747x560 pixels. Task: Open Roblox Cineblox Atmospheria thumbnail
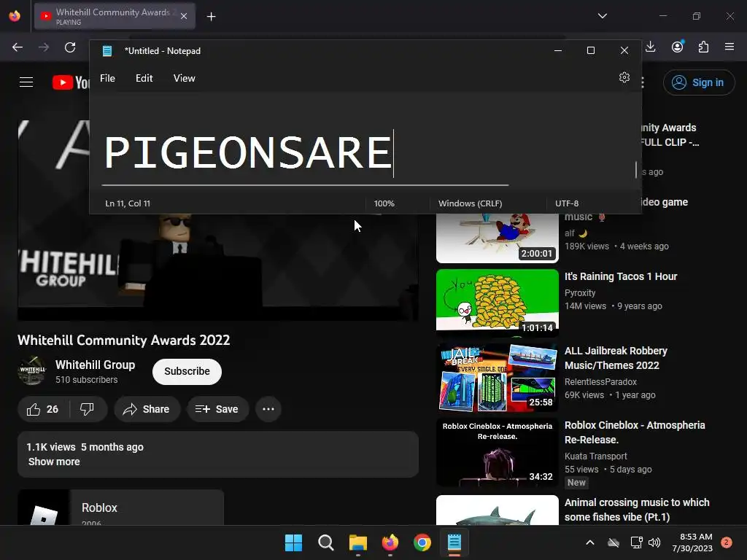pos(498,452)
